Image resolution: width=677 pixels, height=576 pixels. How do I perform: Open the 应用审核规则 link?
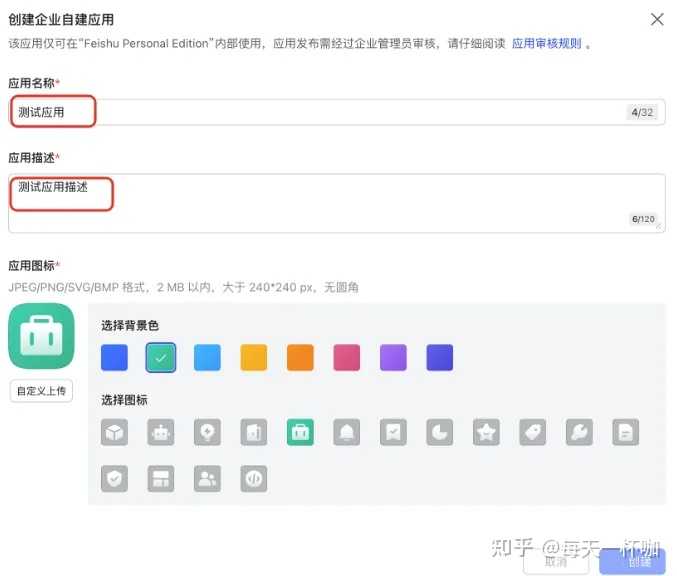547,44
